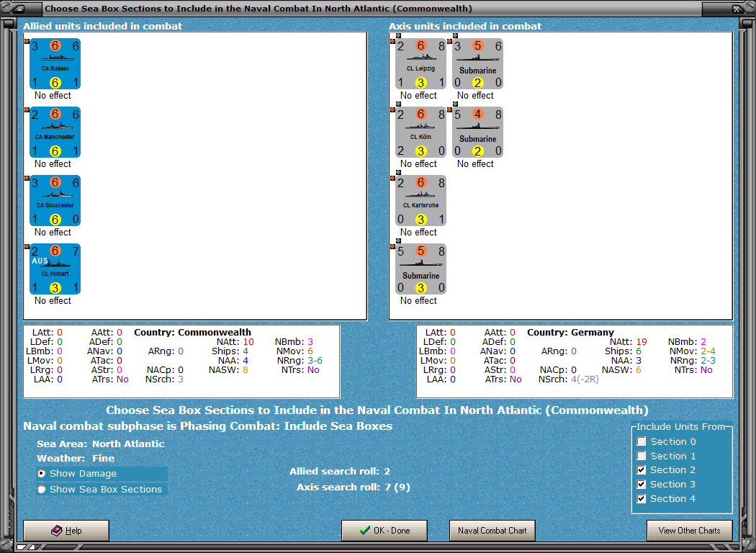The image size is (756, 553).
Task: Close the naval combat dialog window
Action: (737, 9)
